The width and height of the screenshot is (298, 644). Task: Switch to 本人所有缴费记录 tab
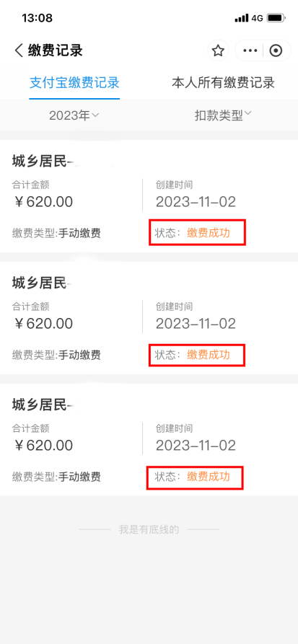(x=223, y=83)
